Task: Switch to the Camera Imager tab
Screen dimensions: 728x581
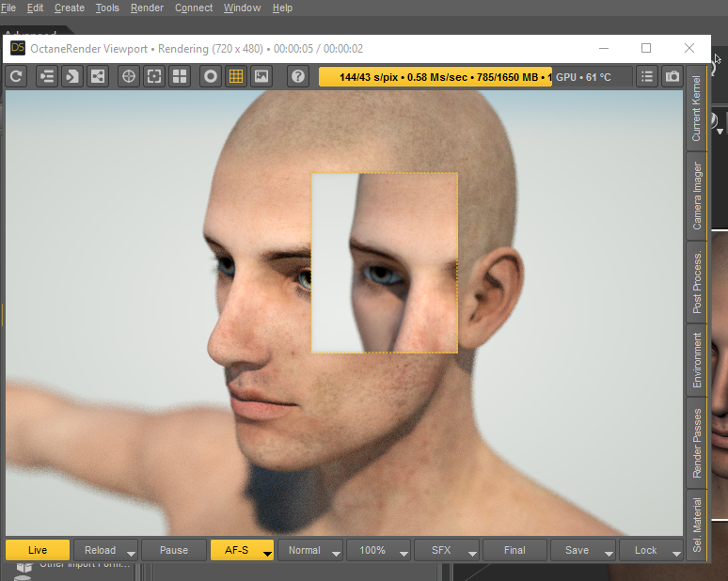Action: click(697, 196)
